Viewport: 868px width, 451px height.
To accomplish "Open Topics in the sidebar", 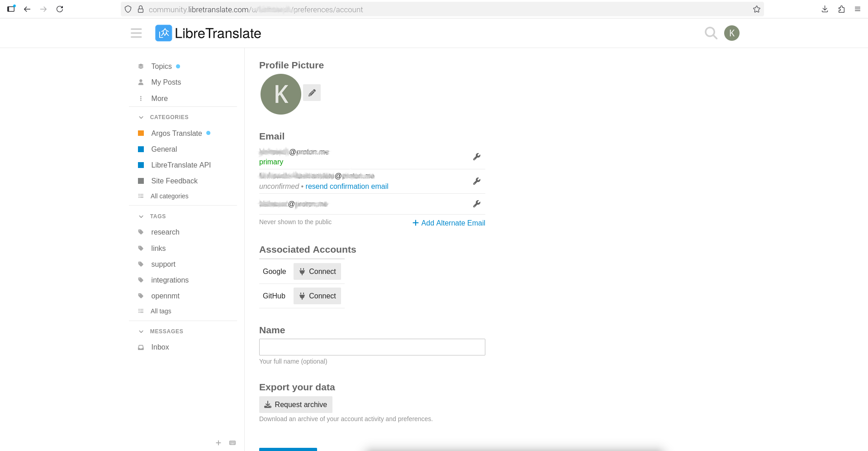I will click(x=161, y=67).
